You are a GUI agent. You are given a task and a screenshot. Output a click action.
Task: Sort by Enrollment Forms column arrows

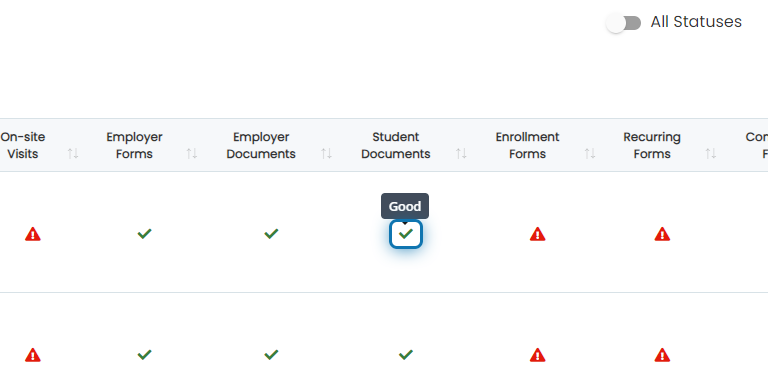click(x=590, y=154)
